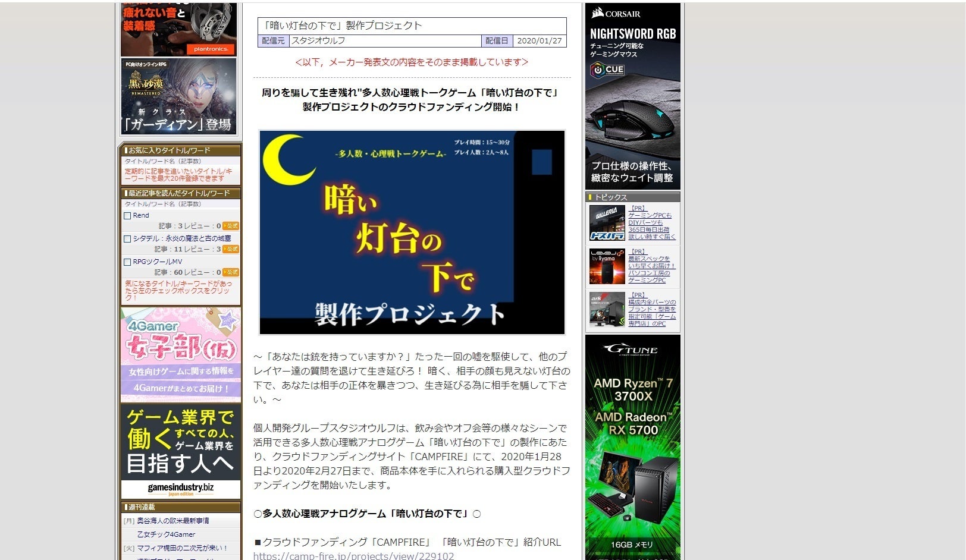
Task: Open the Rend title link
Action: coord(141,216)
